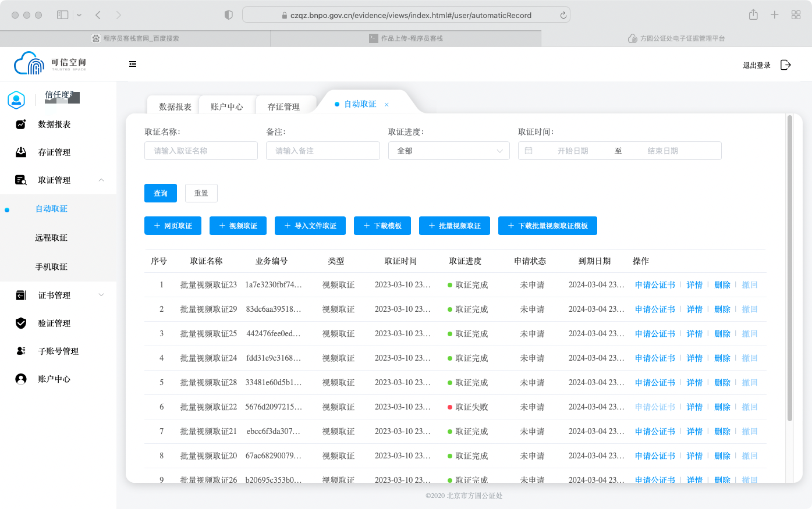Open 详情 for failed 批量视频取证22
Screen dimensions: 812x509
coord(694,407)
